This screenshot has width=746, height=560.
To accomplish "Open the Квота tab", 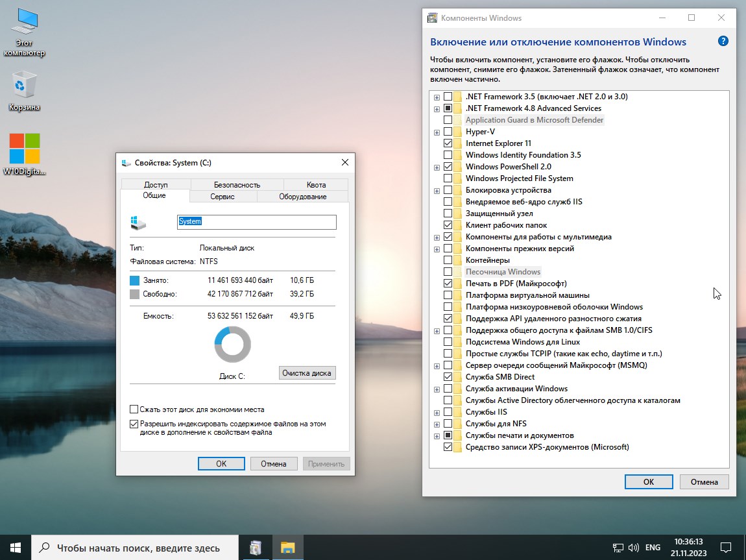I will tap(317, 184).
